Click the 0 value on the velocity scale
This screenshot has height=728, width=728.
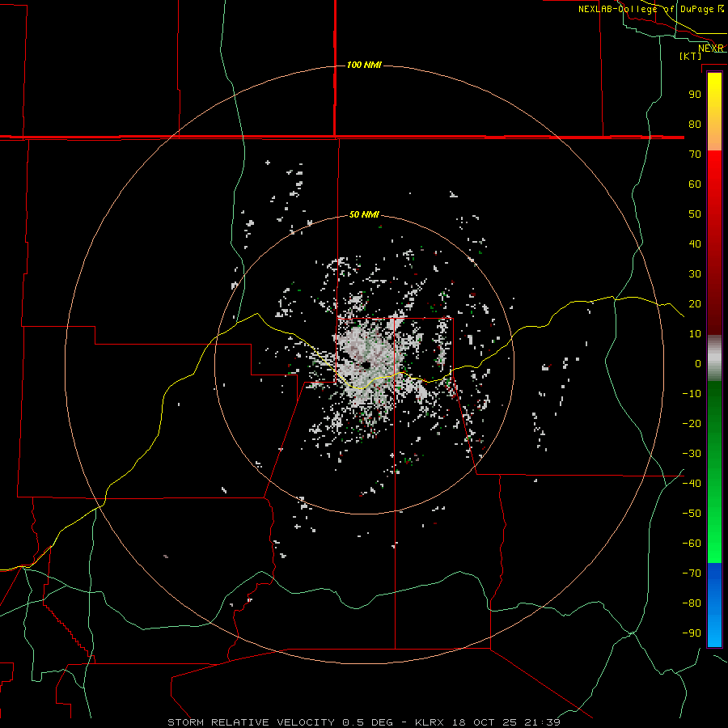click(698, 364)
